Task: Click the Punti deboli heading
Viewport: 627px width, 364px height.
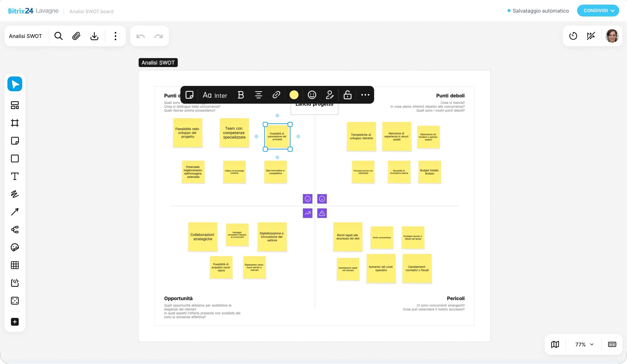Action: click(450, 96)
